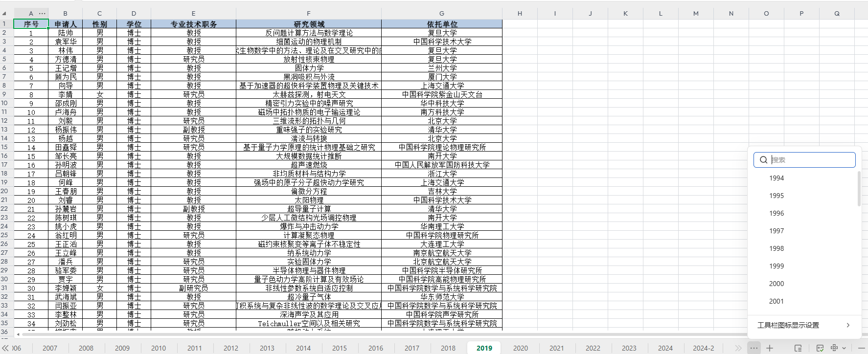Click the spell-check review icon
Viewport: 868px width, 354px height.
[x=820, y=348]
